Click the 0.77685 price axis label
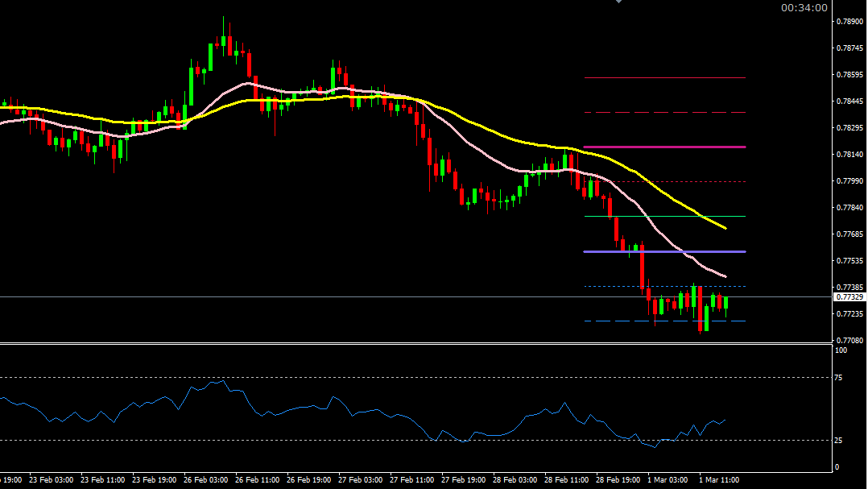Screen dimensions: 868x489 pos(849,234)
